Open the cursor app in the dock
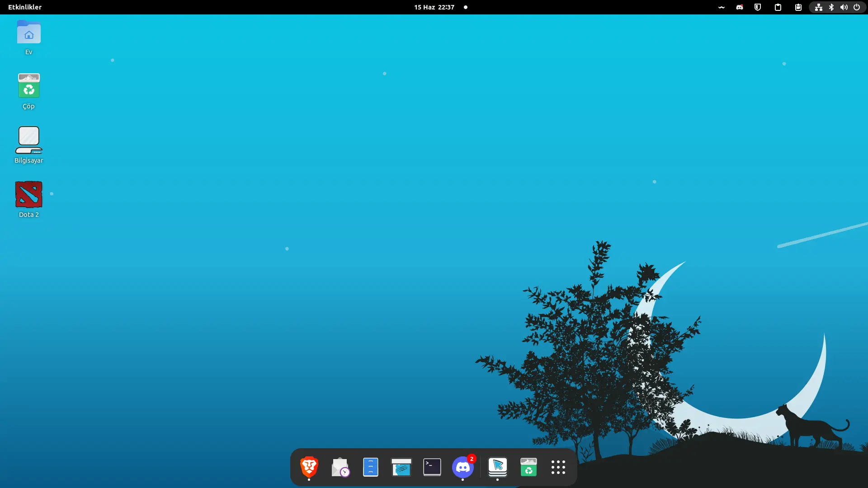Screen dimensions: 868x488 497,467
